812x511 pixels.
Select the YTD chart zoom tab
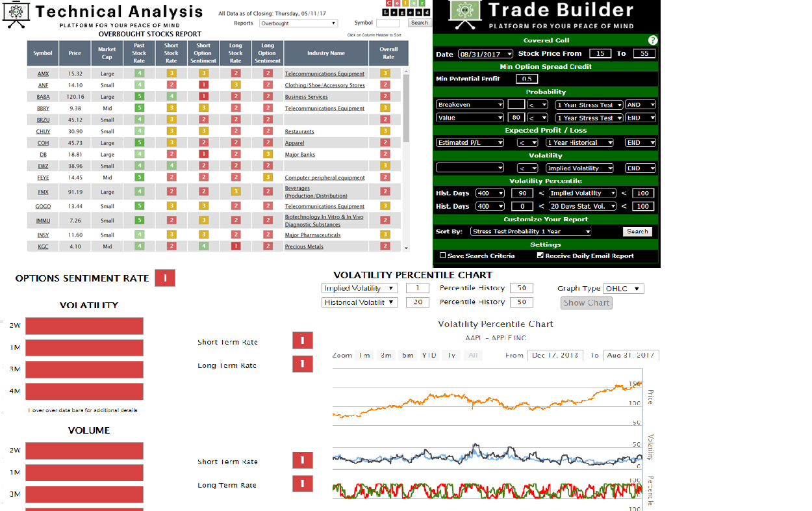(429, 356)
